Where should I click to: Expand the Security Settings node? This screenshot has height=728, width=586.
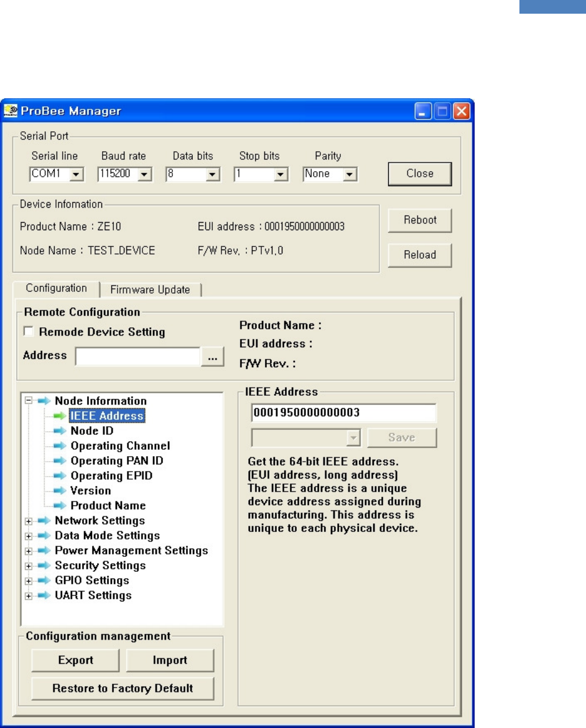pos(29,566)
